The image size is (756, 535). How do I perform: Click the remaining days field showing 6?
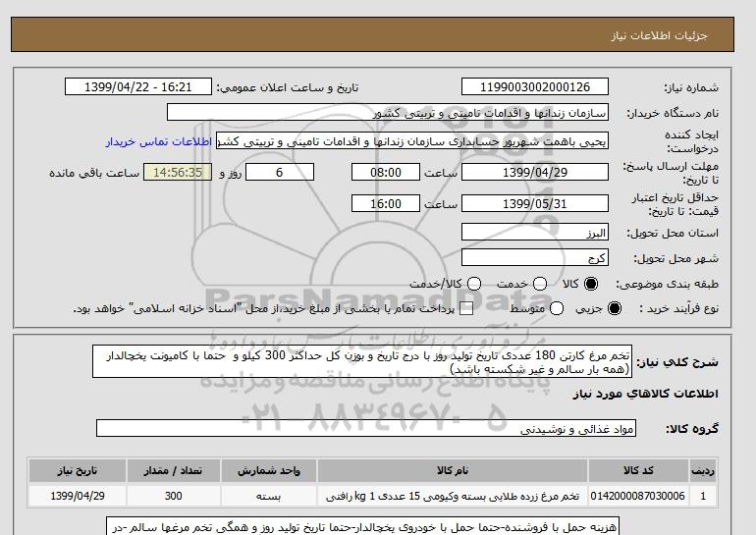click(x=280, y=172)
